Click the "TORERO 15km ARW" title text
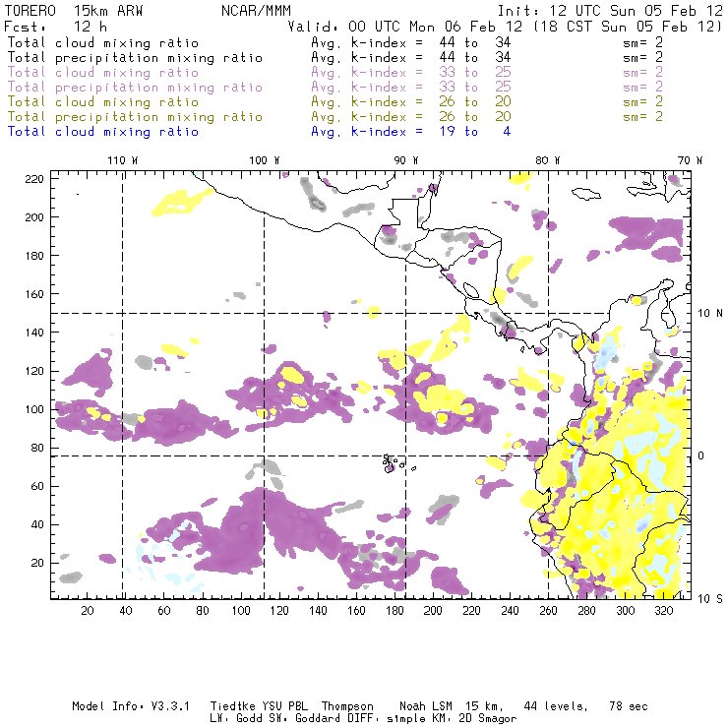 pyautogui.click(x=74, y=11)
